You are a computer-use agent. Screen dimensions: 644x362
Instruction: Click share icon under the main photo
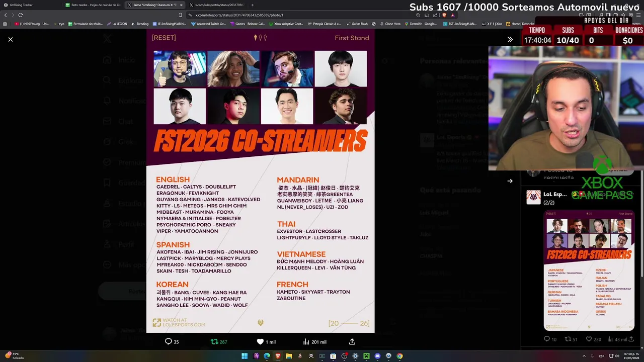click(x=352, y=341)
